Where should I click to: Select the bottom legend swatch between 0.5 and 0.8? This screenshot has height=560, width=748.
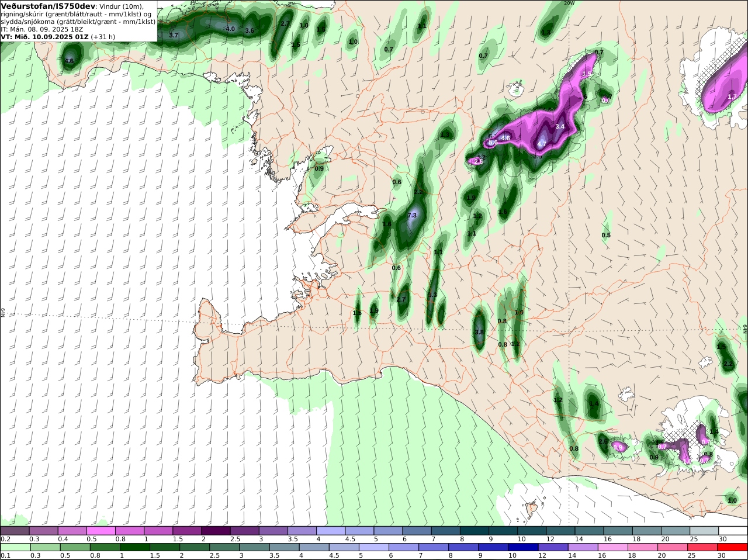tap(75, 548)
